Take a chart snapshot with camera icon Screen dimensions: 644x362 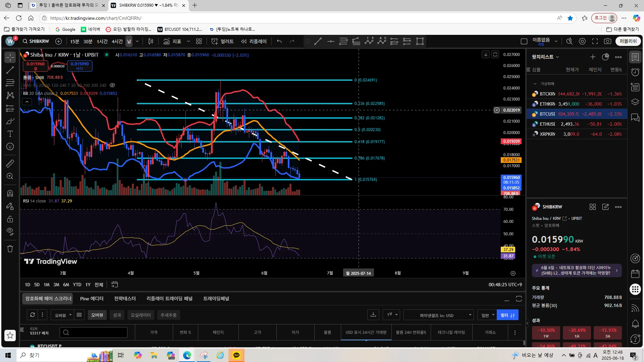(607, 41)
